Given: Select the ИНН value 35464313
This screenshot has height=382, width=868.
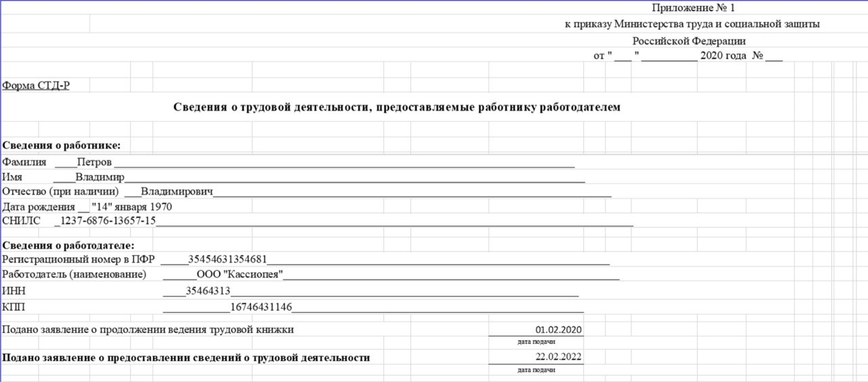Looking at the screenshot, I should coord(208,291).
